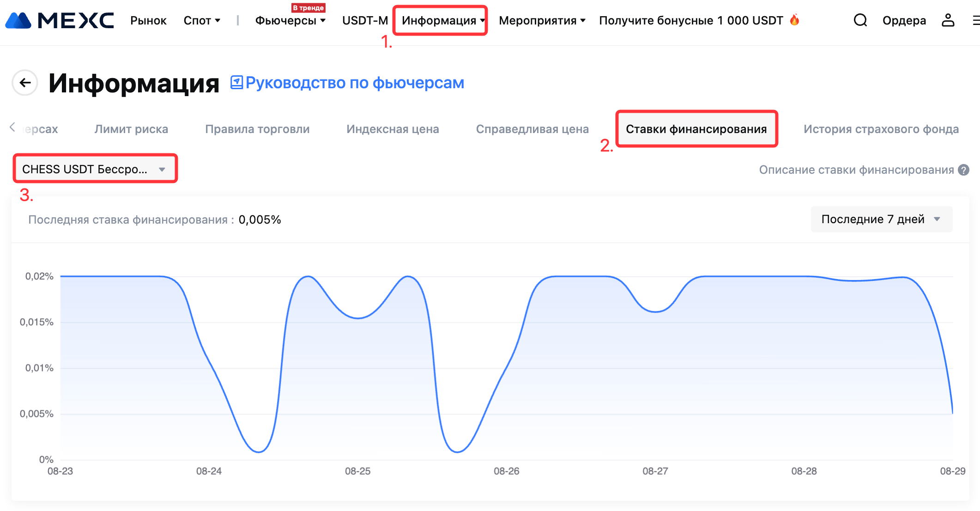Open the История страхового фонда tab
Image resolution: width=980 pixels, height=511 pixels.
click(x=881, y=129)
